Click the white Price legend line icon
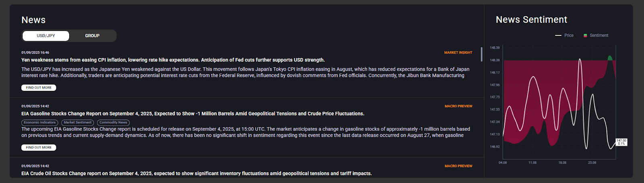 pyautogui.click(x=558, y=35)
